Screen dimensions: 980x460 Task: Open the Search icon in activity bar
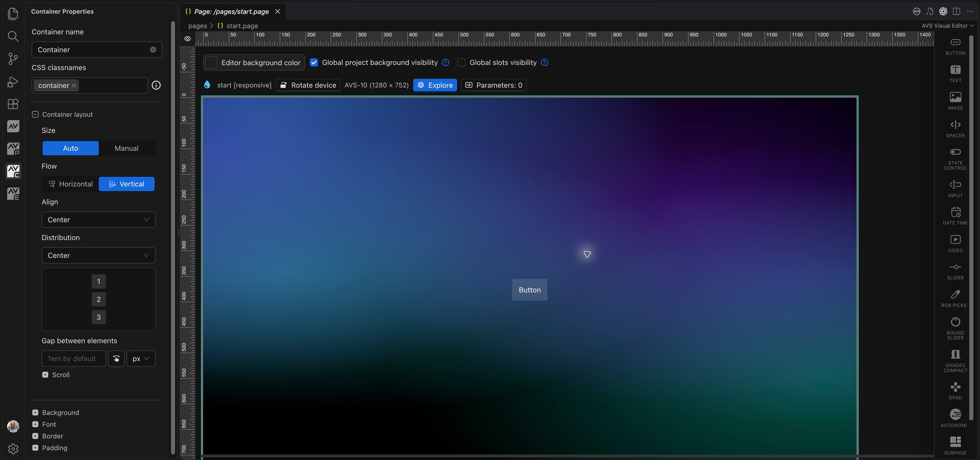click(13, 36)
